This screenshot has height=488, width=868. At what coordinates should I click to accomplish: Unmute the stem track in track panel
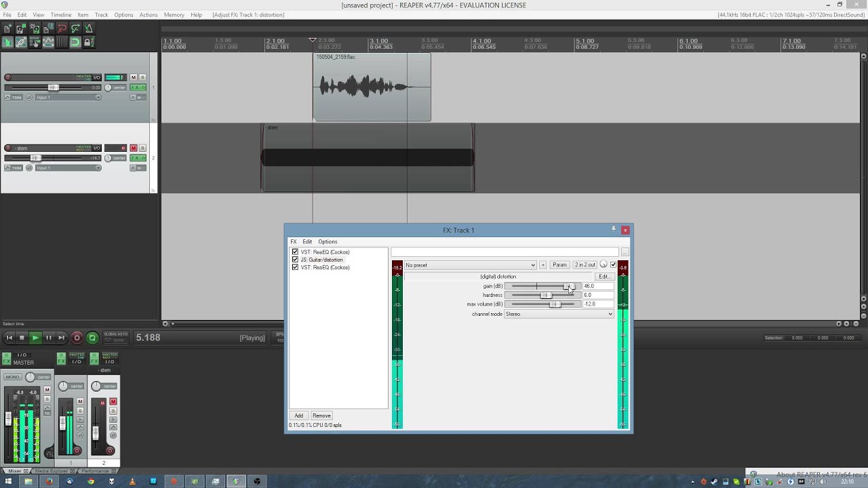(134, 148)
